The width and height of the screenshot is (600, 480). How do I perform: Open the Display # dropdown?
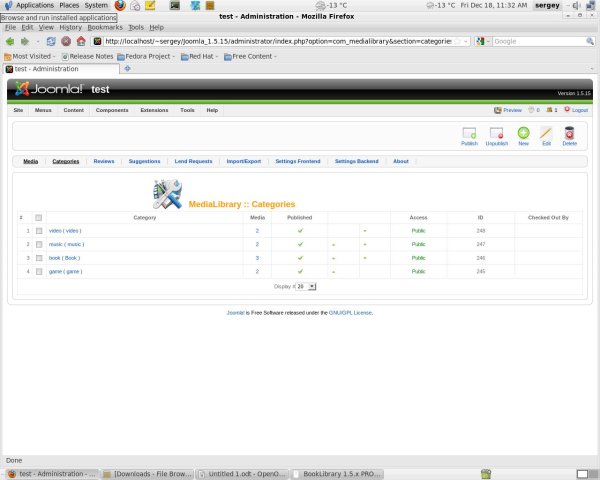[x=306, y=286]
